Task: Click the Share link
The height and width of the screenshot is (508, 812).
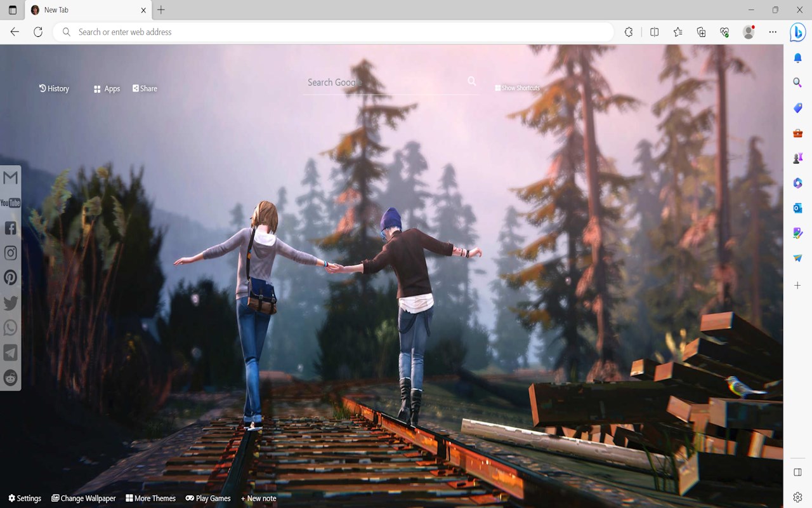Action: pyautogui.click(x=145, y=89)
